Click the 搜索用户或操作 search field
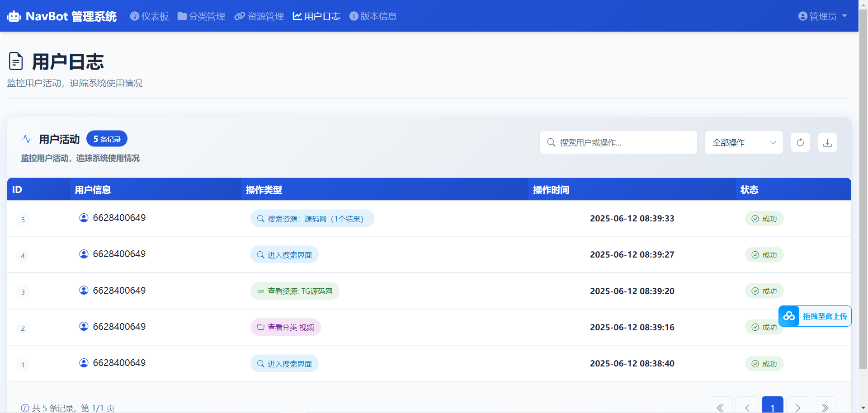The image size is (868, 413). (618, 143)
